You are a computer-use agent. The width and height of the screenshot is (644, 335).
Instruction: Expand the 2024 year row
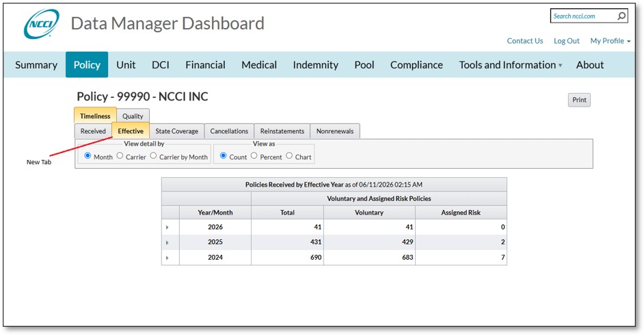click(167, 258)
